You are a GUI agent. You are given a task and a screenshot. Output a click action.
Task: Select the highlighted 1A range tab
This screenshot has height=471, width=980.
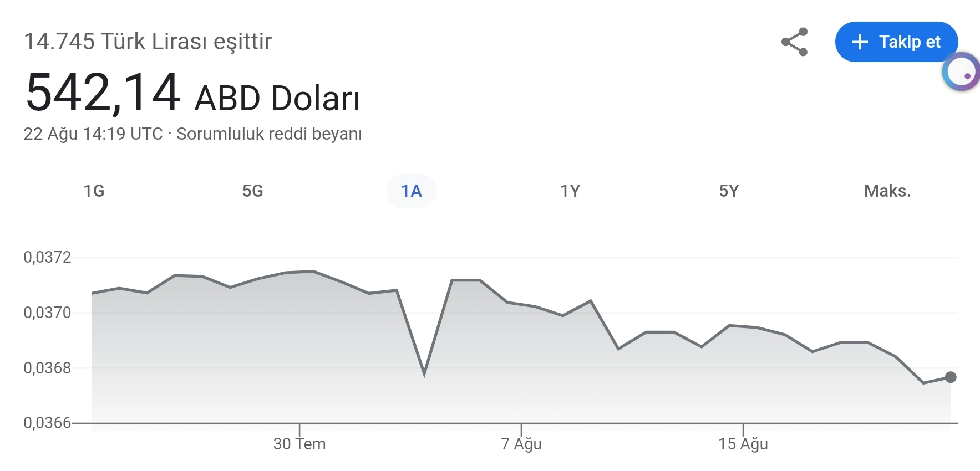tap(411, 191)
